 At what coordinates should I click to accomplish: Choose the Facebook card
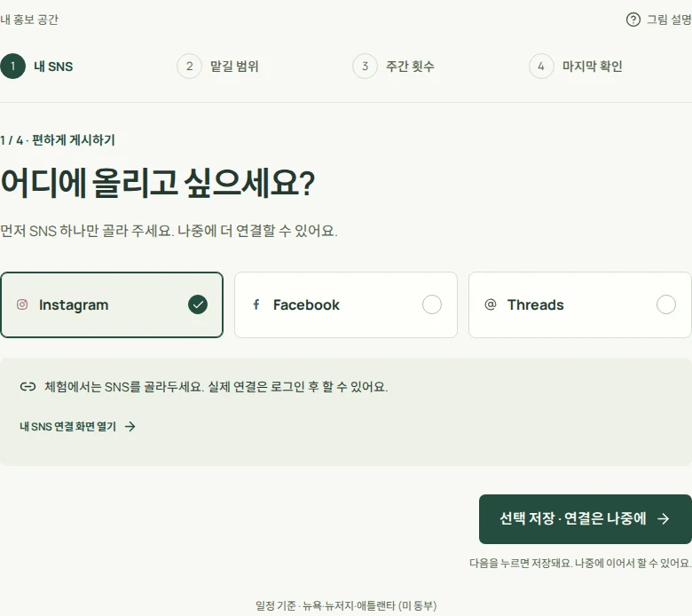346,304
